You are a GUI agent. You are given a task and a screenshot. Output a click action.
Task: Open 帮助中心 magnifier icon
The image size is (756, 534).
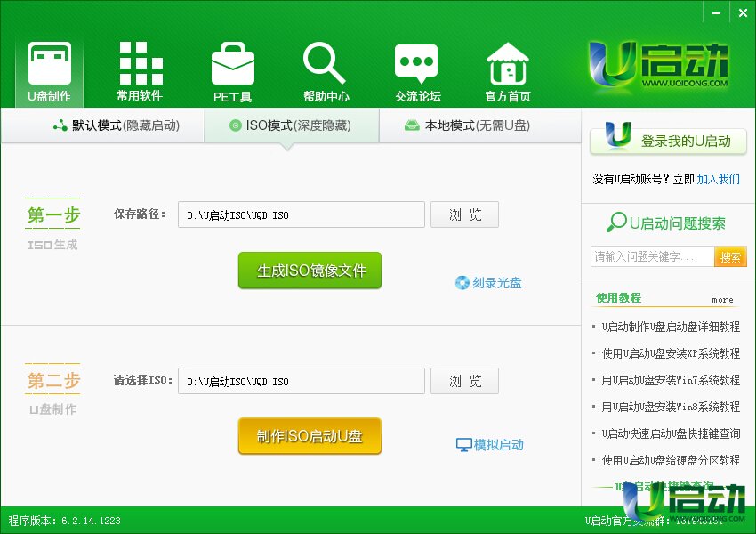click(x=326, y=71)
